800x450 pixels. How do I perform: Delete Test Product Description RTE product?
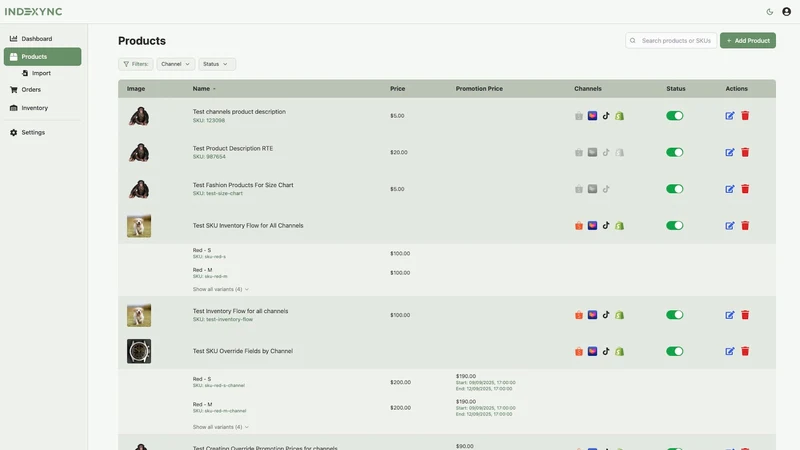pyautogui.click(x=745, y=153)
